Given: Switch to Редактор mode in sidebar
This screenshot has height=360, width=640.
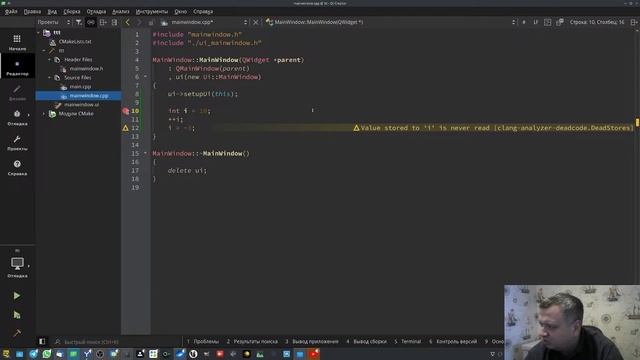Looking at the screenshot, I should [17, 67].
